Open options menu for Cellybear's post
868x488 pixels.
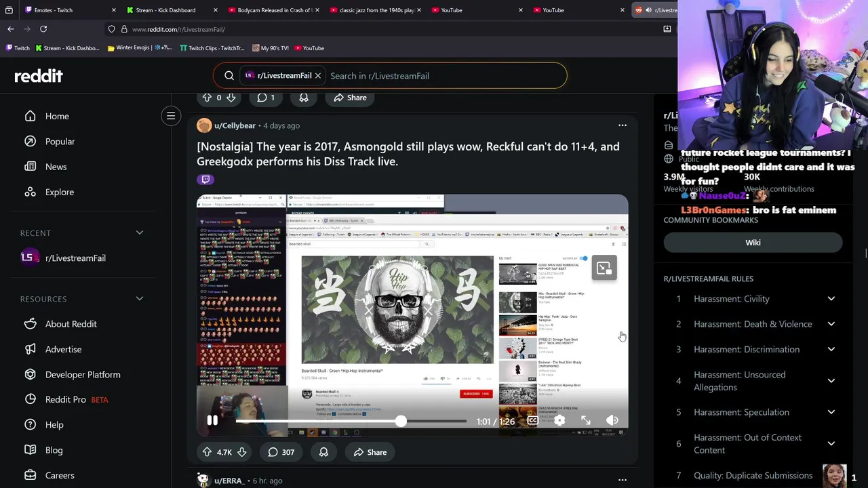tap(623, 125)
